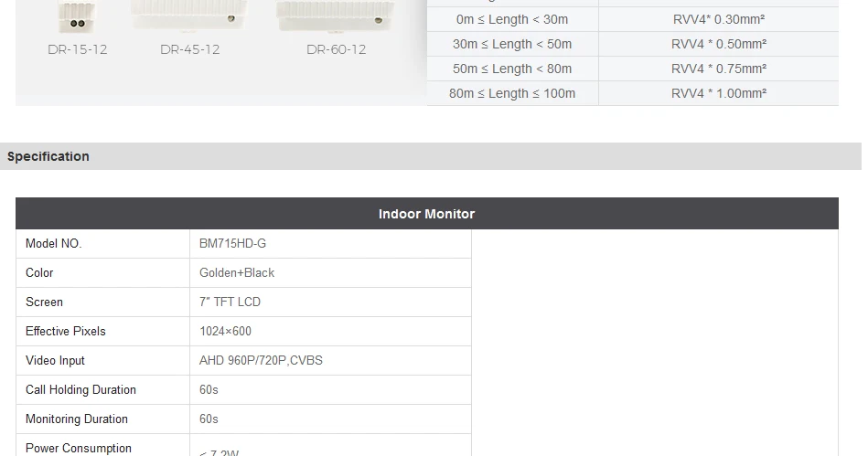Select the 1024×600 value
This screenshot has height=456, width=868.
[225, 332]
